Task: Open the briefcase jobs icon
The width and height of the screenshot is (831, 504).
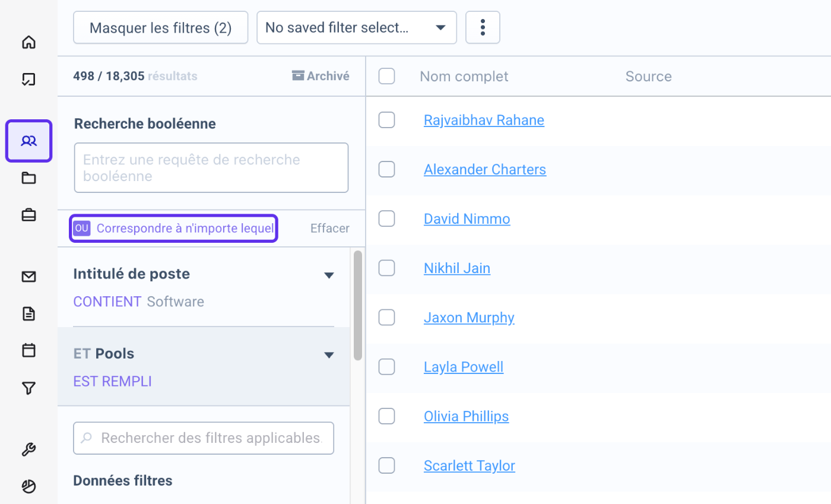Action: (x=28, y=215)
